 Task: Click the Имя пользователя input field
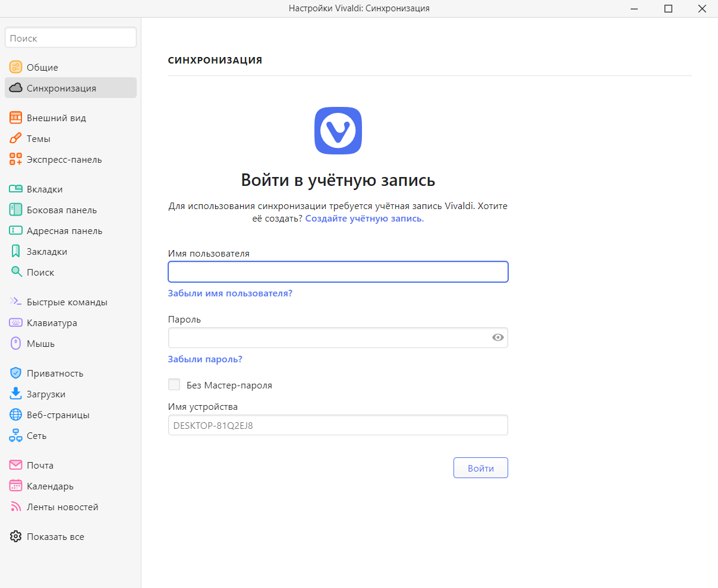(x=338, y=272)
